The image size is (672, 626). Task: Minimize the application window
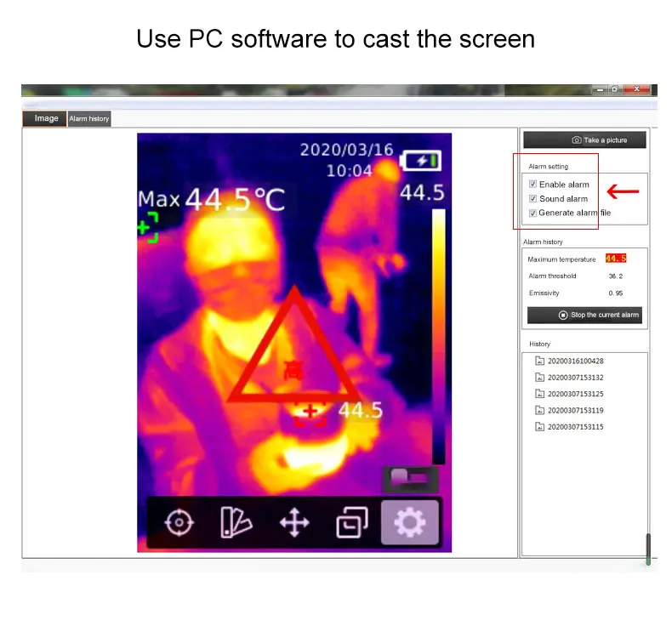[600, 89]
